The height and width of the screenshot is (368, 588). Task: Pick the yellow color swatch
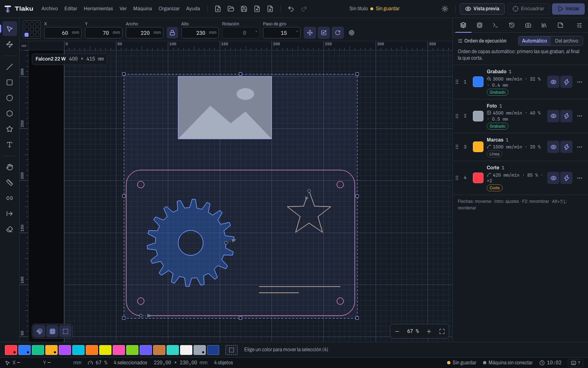105,350
